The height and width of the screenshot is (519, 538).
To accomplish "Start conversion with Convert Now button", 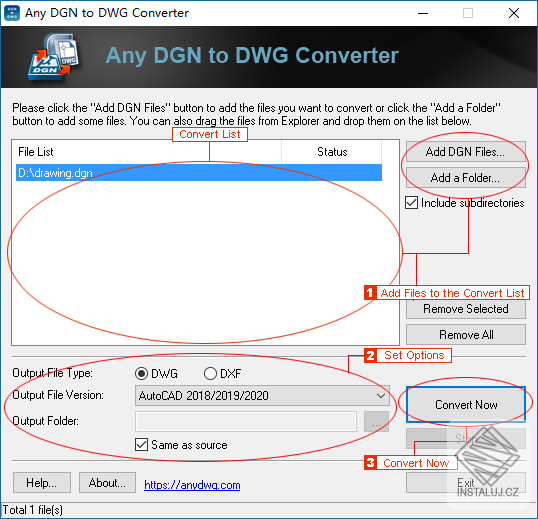I will (x=466, y=405).
